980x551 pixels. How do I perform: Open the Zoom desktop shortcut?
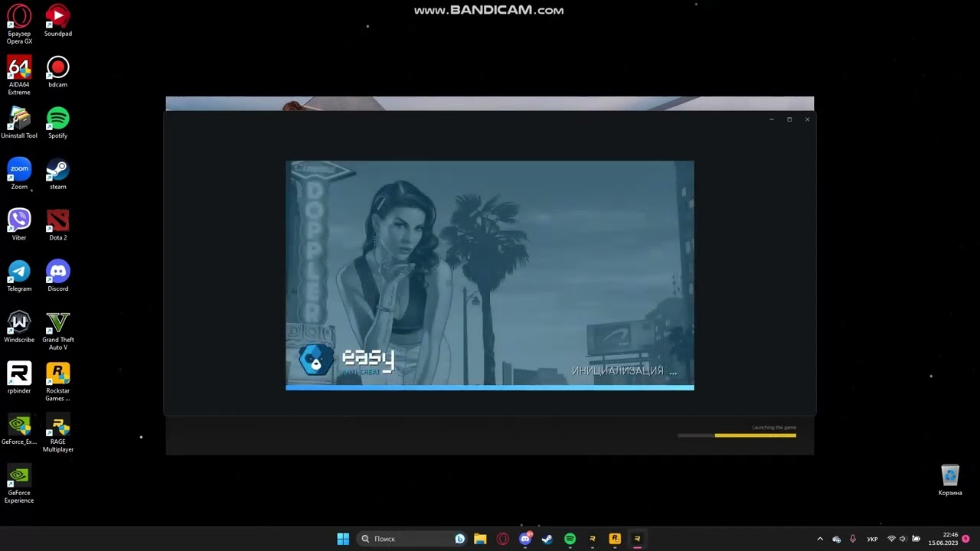point(19,174)
